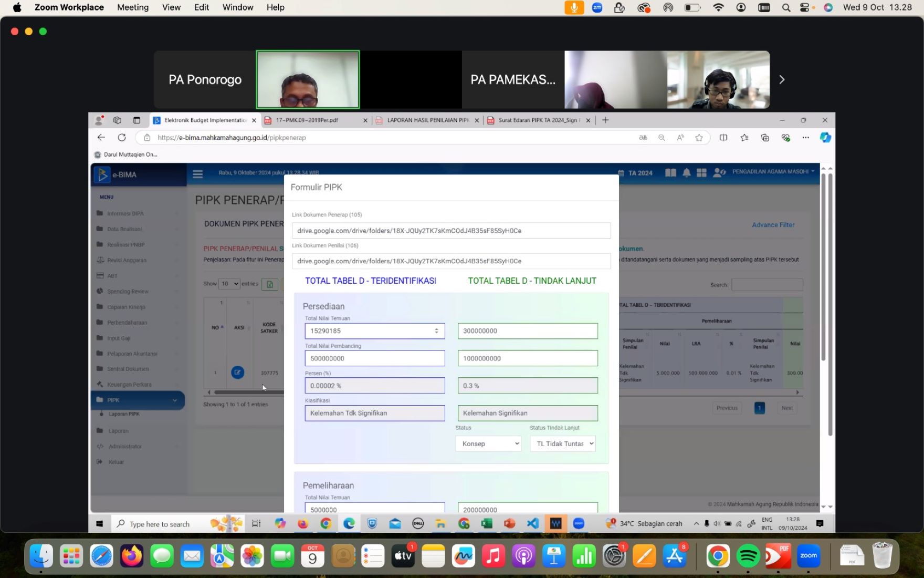Click stepper arrows on Total Nilai Temuan
The height and width of the screenshot is (578, 924).
tap(436, 331)
